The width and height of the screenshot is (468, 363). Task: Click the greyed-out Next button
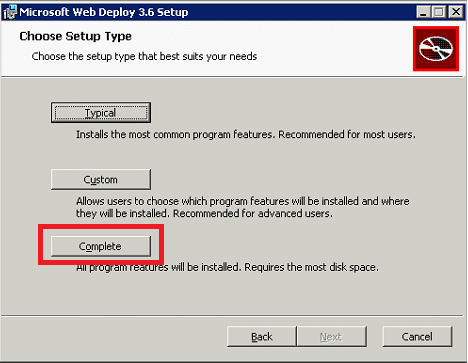(332, 337)
